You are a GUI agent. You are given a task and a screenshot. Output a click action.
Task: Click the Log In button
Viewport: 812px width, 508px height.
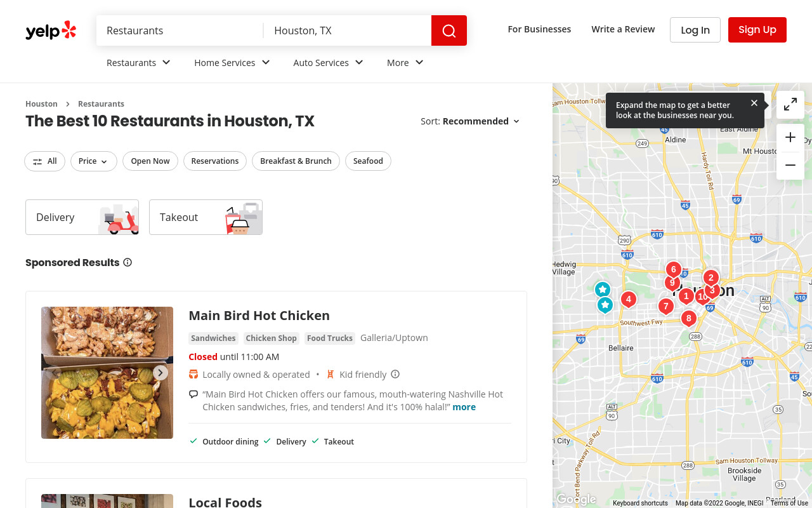click(x=695, y=30)
